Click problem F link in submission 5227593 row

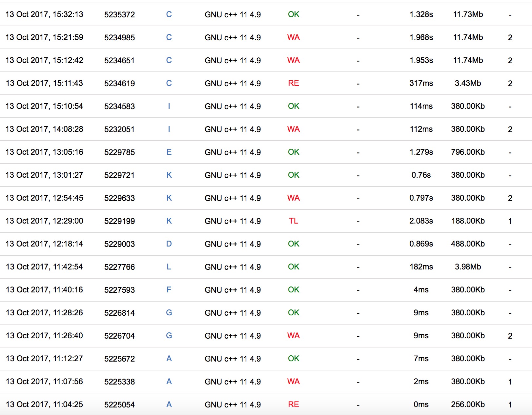pyautogui.click(x=169, y=290)
